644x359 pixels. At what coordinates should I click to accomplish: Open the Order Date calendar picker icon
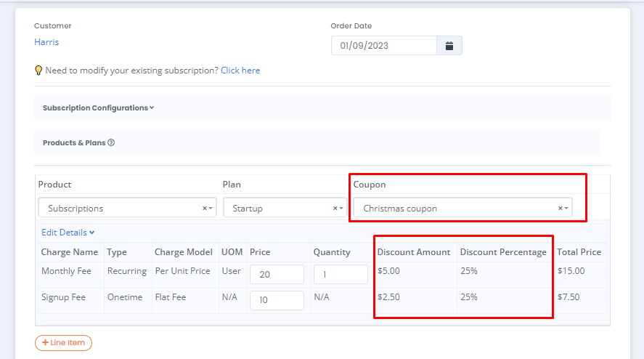tap(449, 46)
